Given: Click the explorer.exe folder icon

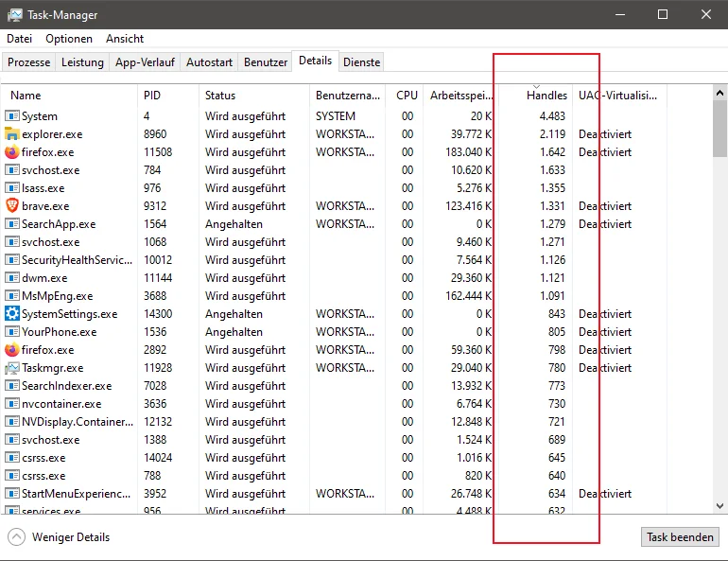Looking at the screenshot, I should tap(12, 133).
